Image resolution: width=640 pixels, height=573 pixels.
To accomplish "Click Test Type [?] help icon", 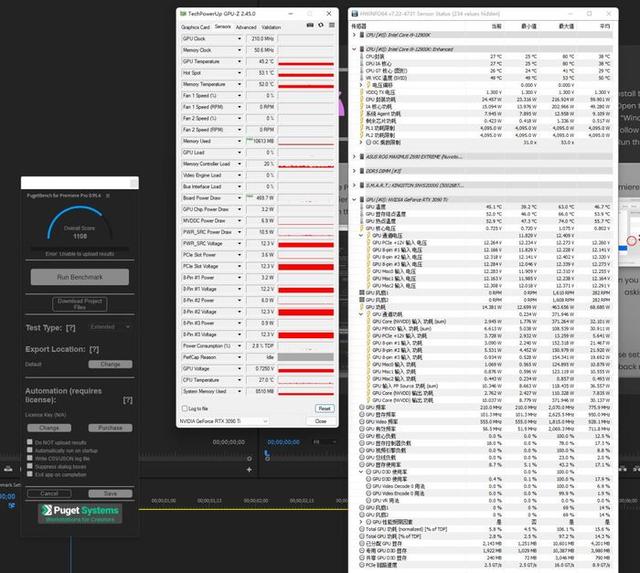I will (x=71, y=328).
